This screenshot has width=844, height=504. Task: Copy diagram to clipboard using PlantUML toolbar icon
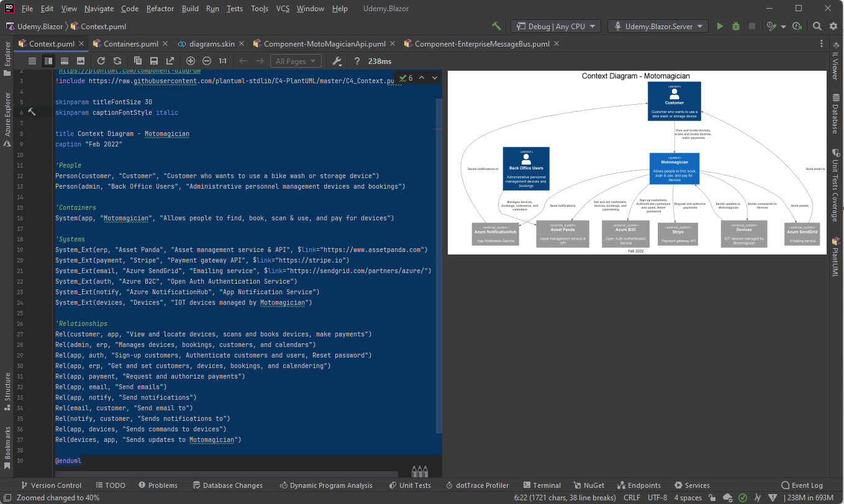click(x=138, y=61)
